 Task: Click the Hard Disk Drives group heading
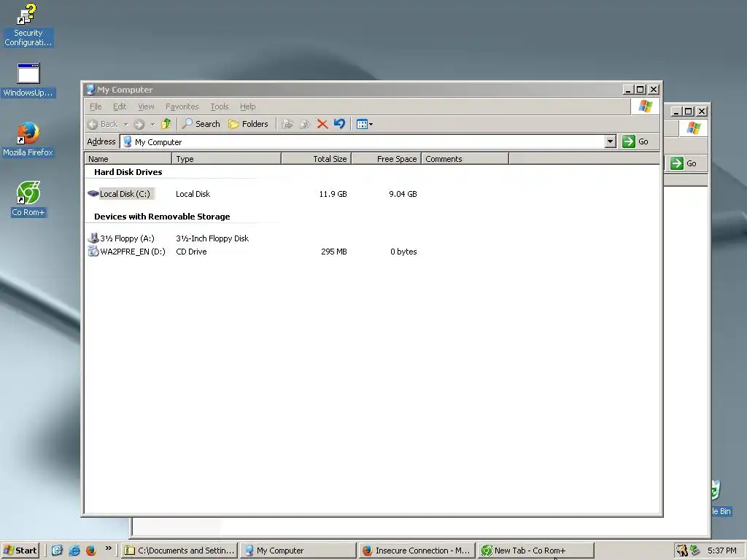tap(128, 172)
